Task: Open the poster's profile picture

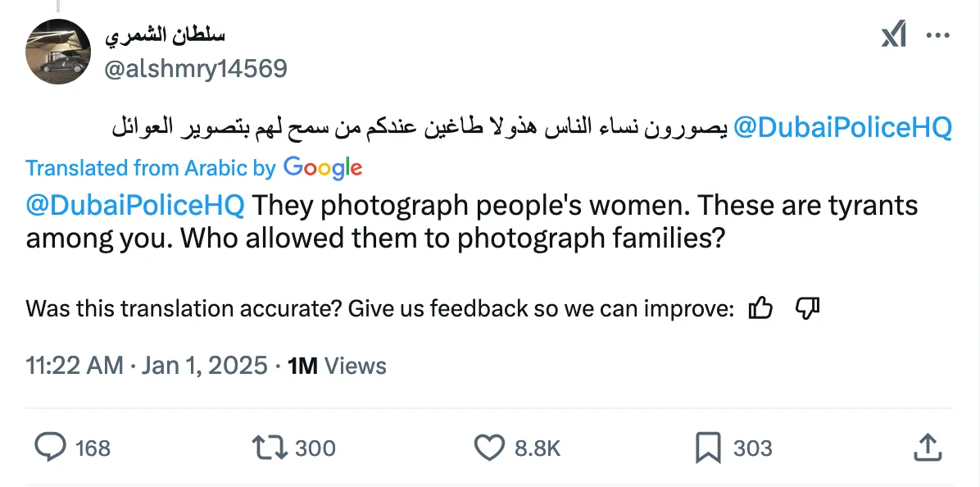Action: [58, 52]
